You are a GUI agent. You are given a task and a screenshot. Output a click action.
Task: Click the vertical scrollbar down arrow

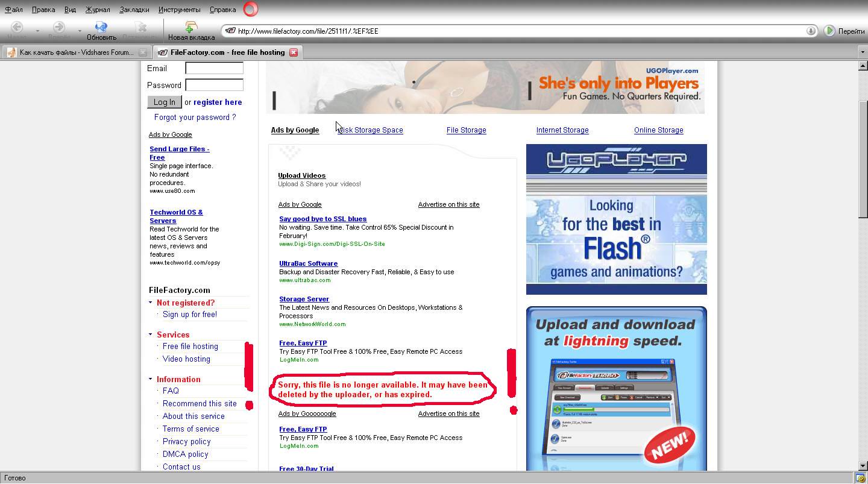(x=863, y=466)
